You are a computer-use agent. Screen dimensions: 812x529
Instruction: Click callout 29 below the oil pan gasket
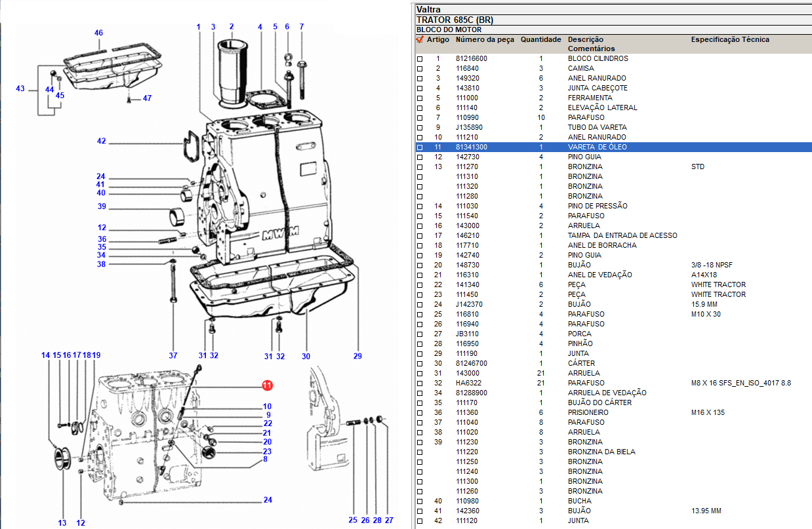[357, 356]
